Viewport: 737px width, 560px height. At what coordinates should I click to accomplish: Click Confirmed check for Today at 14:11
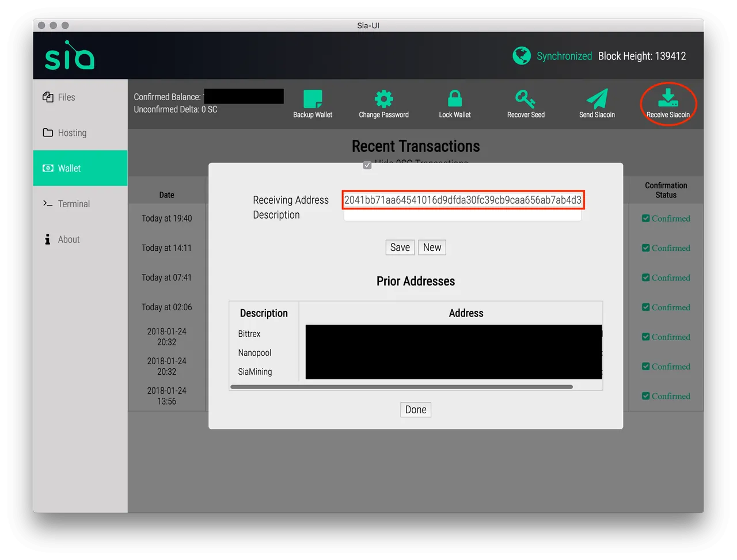[646, 247]
